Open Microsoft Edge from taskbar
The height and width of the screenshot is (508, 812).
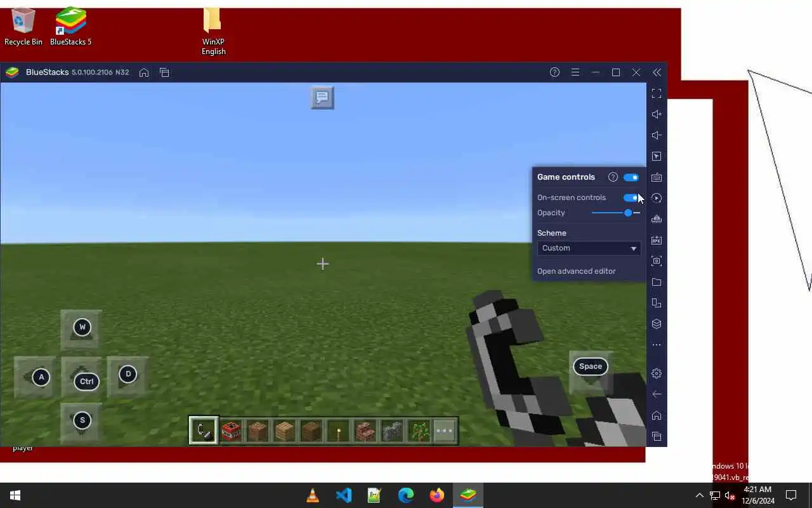[x=406, y=495]
